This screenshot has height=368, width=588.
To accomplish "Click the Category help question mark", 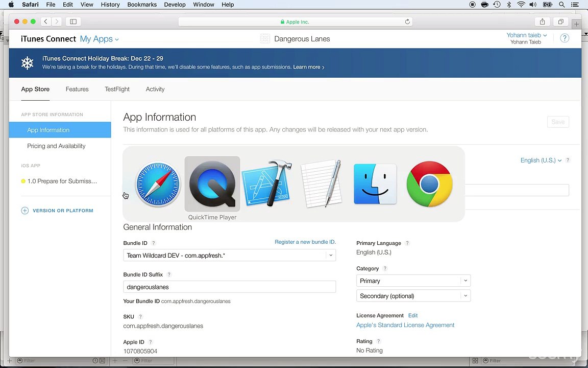I will pos(385,268).
